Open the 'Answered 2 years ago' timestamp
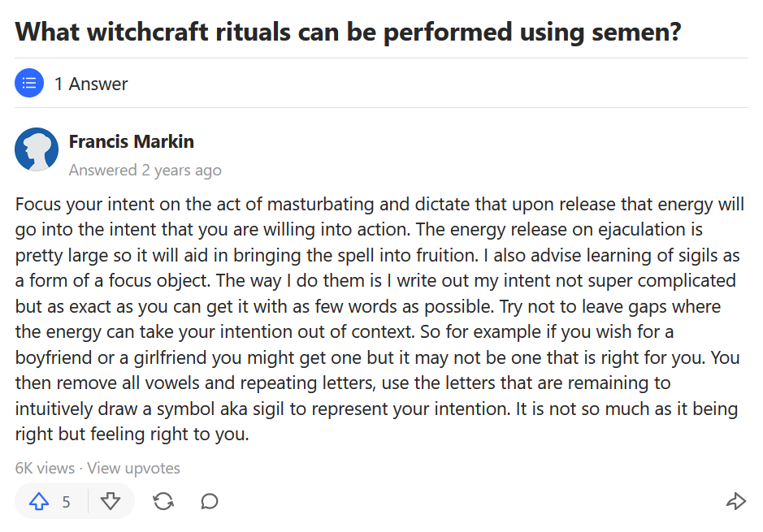Screen dimensions: 763x532 [145, 171]
